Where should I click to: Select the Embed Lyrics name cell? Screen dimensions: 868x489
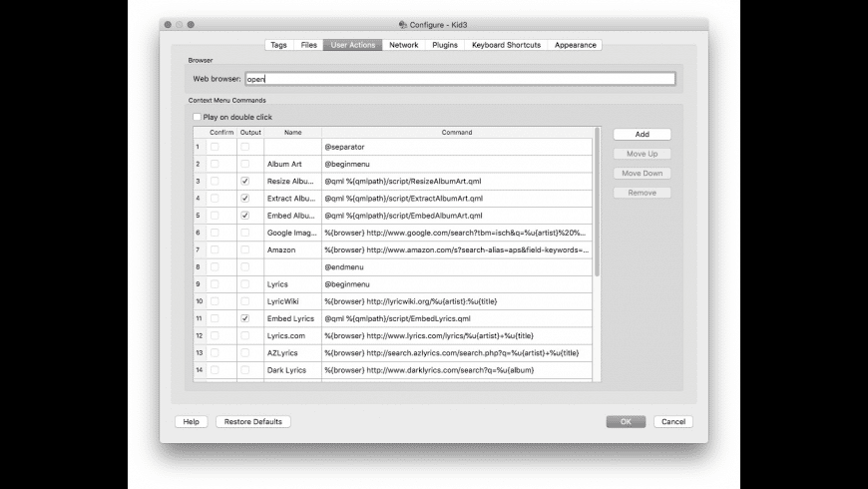click(293, 318)
